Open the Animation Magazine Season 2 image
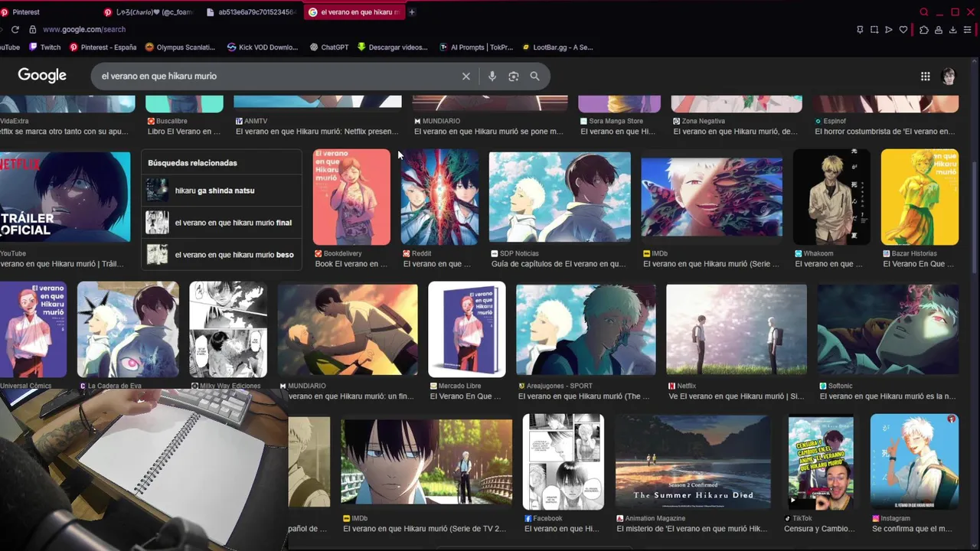Screen dimensions: 980x551 (x=693, y=461)
